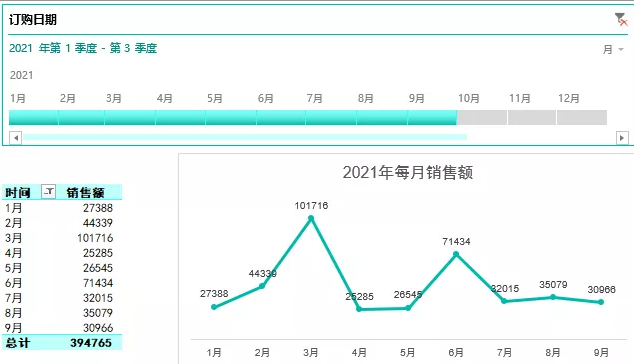Select the 12月 timeline segment
Viewport: 634px width, 364px height.
(x=582, y=117)
